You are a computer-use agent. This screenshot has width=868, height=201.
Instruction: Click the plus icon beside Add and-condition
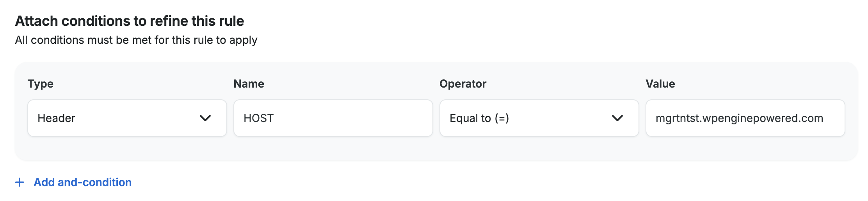(x=20, y=182)
